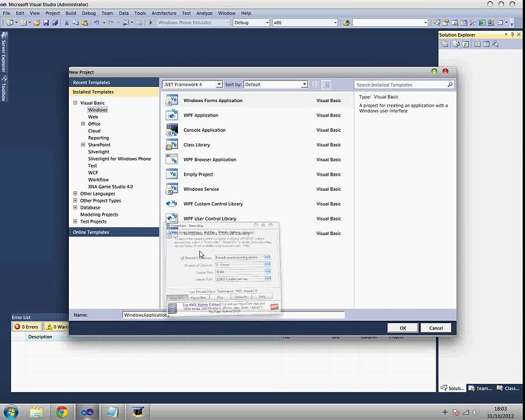
Task: Click Solution Explorer Properties icon
Action: (x=445, y=44)
